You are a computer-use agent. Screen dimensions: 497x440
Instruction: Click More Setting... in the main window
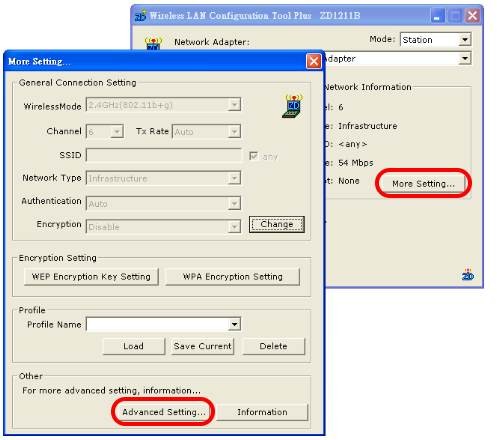coord(423,184)
